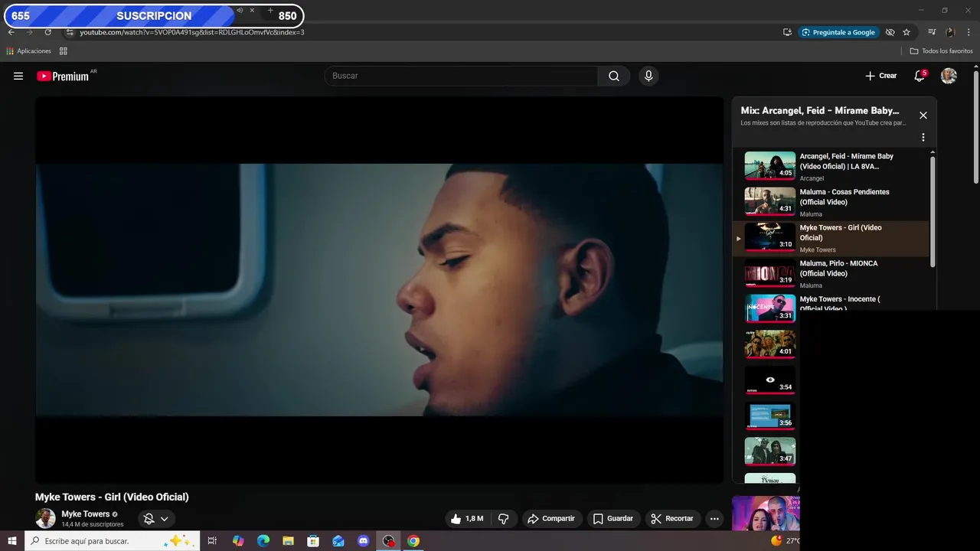Open Chrome media controls icon
This screenshot has height=551, width=980.
click(932, 32)
